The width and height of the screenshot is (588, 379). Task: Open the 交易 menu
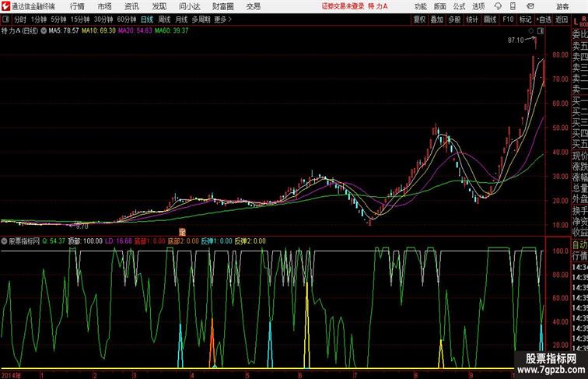[x=253, y=6]
